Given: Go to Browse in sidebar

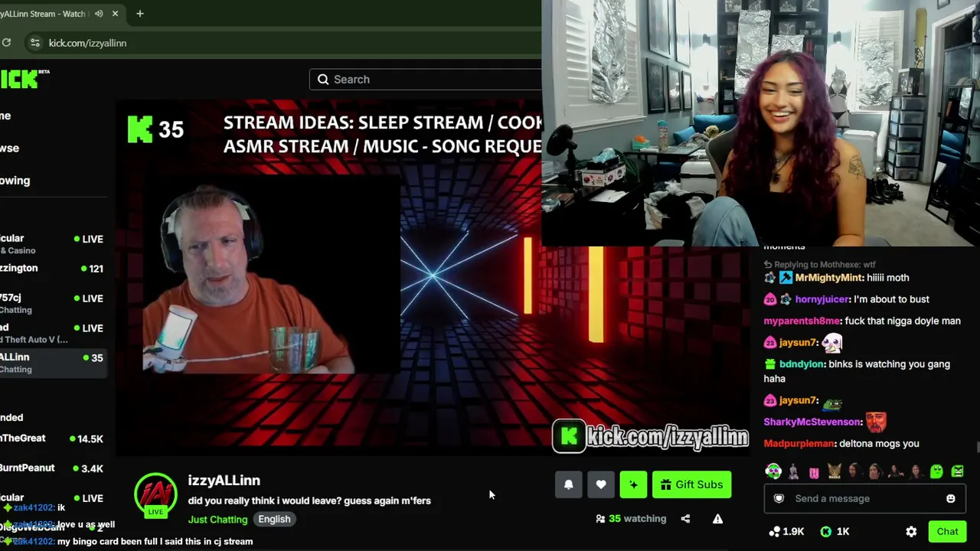Looking at the screenshot, I should pos(10,148).
